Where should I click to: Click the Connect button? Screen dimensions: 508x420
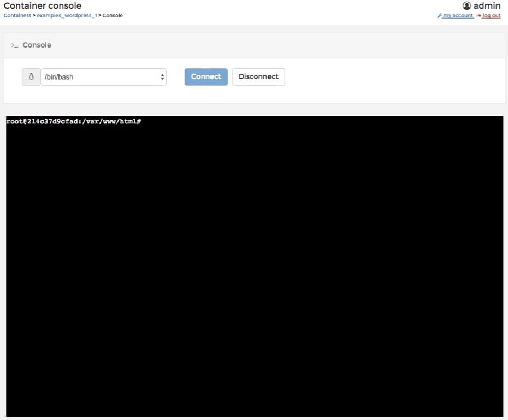tap(206, 77)
